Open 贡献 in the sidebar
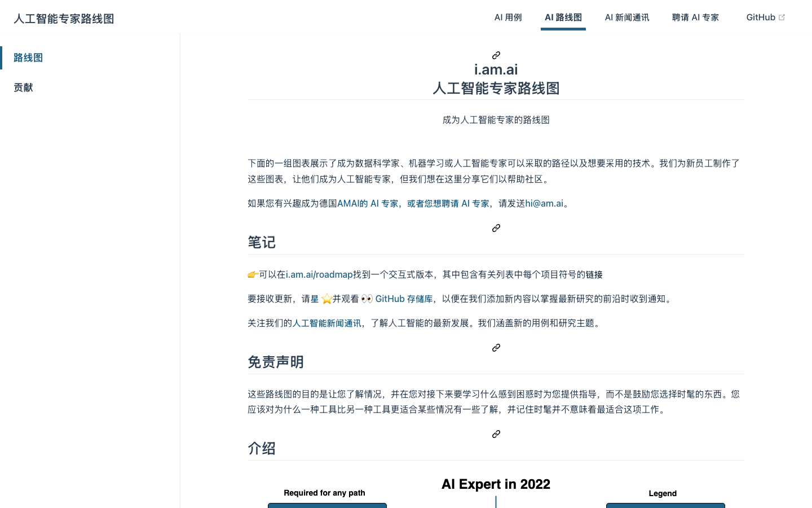 pos(23,87)
